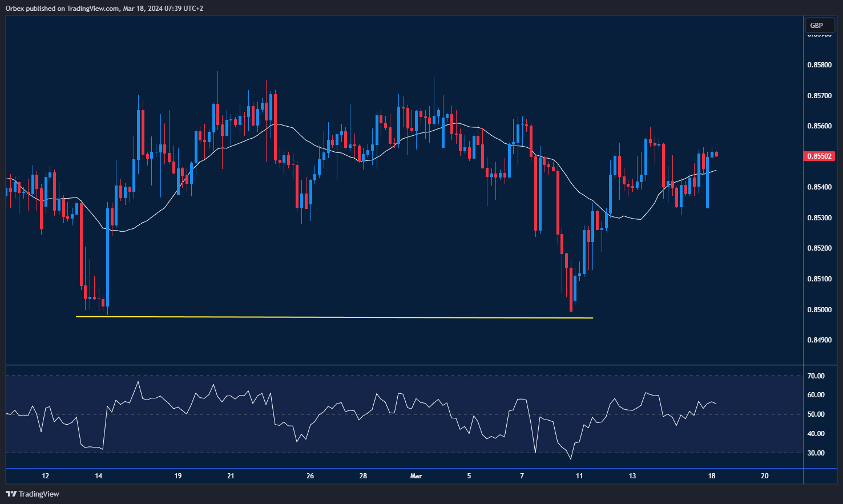Screen dimensions: 843x504
Task: Open the Orbex published on TradingView.com header text
Action: pyautogui.click(x=104, y=8)
